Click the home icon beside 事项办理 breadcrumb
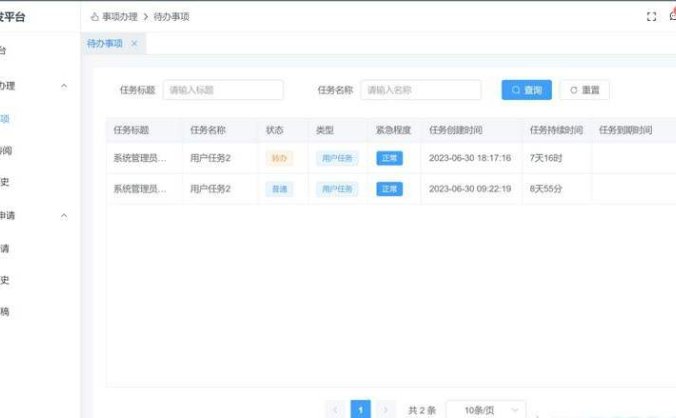This screenshot has width=676, height=418. (x=94, y=17)
